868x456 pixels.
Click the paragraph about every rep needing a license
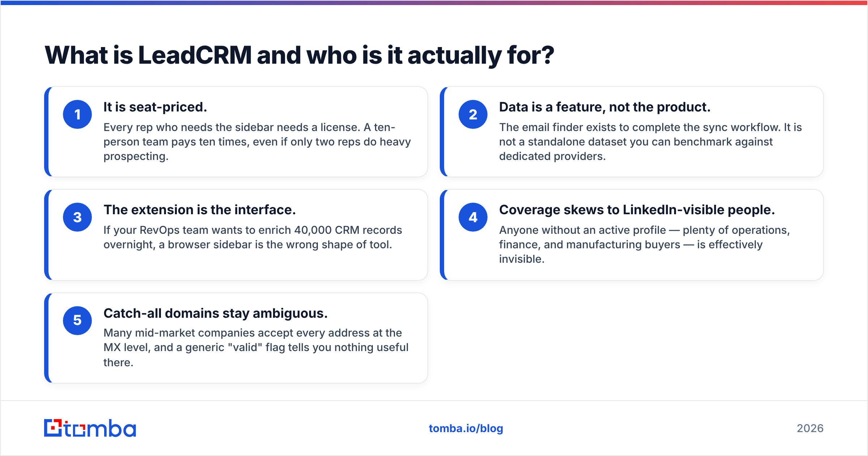click(257, 142)
